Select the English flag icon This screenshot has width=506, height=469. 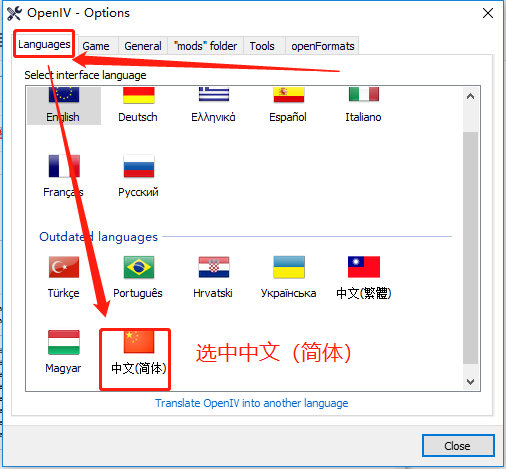(64, 95)
